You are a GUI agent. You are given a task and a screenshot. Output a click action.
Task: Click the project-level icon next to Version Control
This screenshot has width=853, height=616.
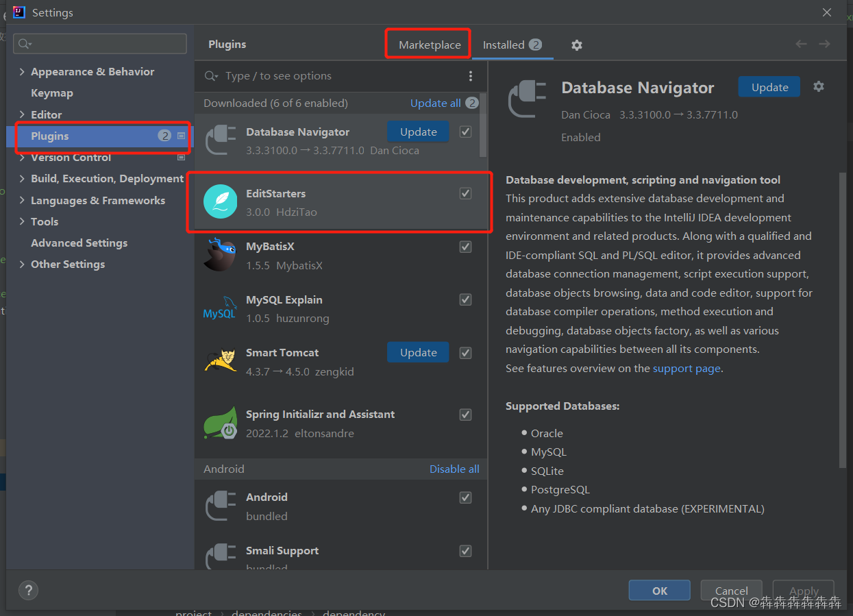[182, 157]
